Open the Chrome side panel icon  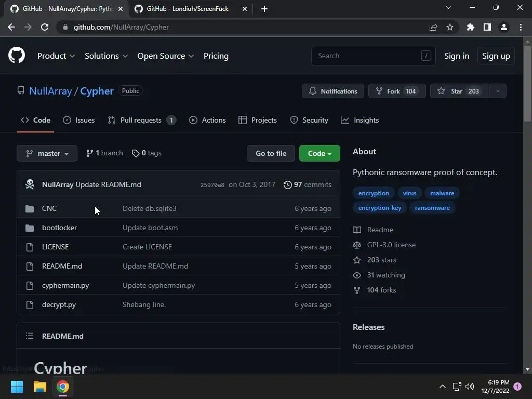click(x=487, y=27)
